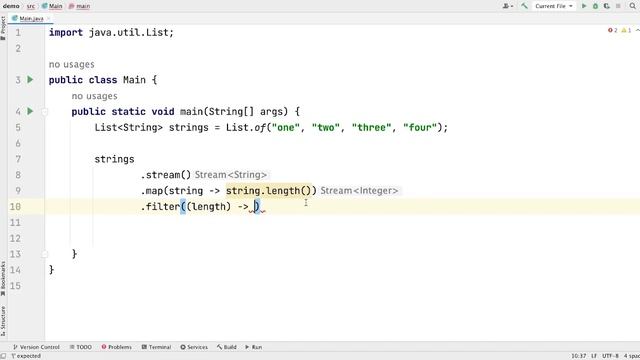The height and width of the screenshot is (360, 640).
Task: Click the Build project hammer icon
Action: pos(524,6)
